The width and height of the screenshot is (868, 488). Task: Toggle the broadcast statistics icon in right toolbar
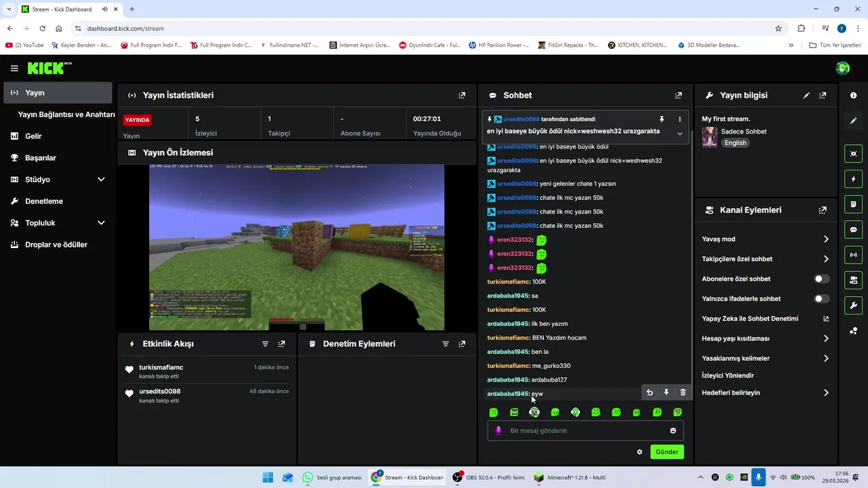853,255
